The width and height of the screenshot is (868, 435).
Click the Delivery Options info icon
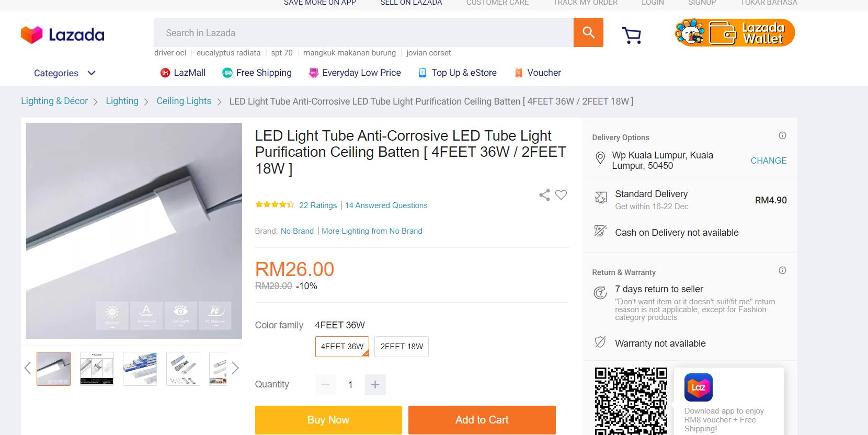[x=782, y=136]
